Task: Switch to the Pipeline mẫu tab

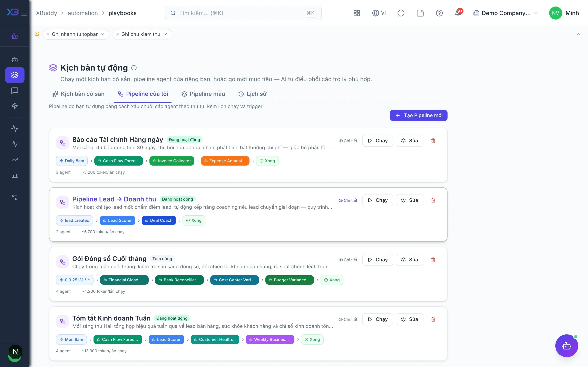Action: click(203, 94)
